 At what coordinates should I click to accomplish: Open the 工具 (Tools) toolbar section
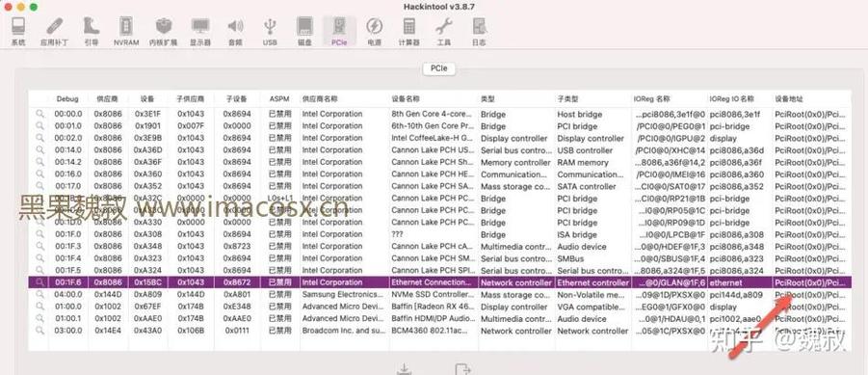click(443, 31)
